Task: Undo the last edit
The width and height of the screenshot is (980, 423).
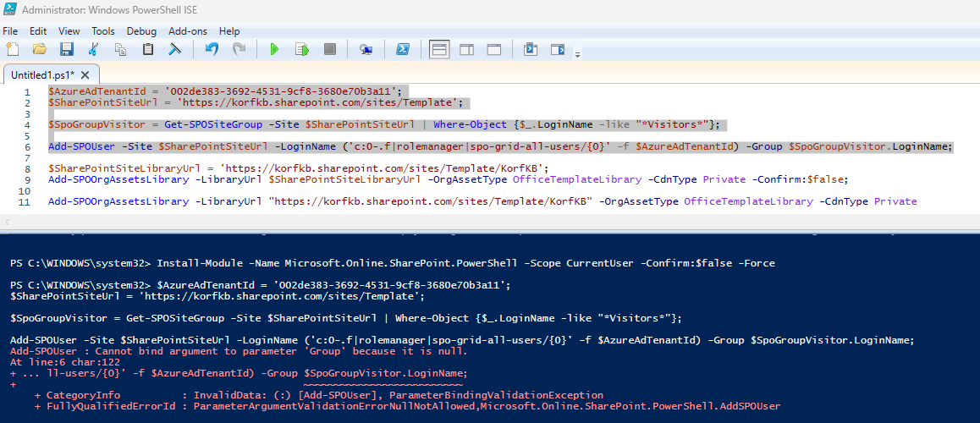Action: pyautogui.click(x=212, y=49)
